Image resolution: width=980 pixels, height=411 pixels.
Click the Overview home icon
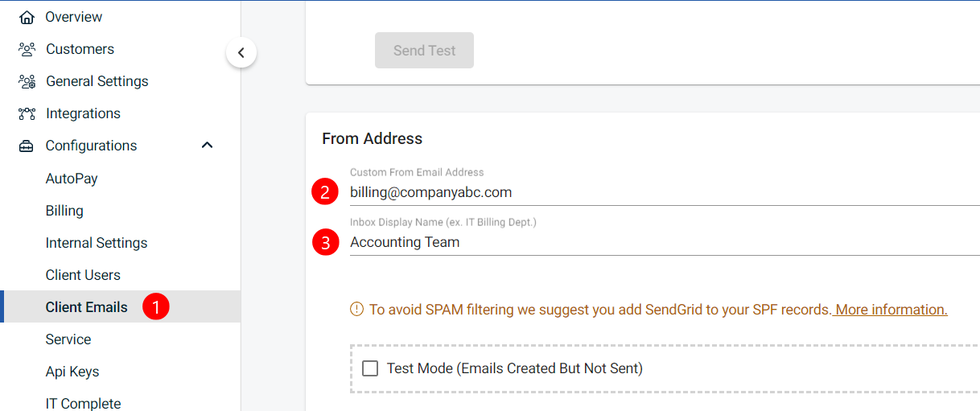(x=27, y=17)
